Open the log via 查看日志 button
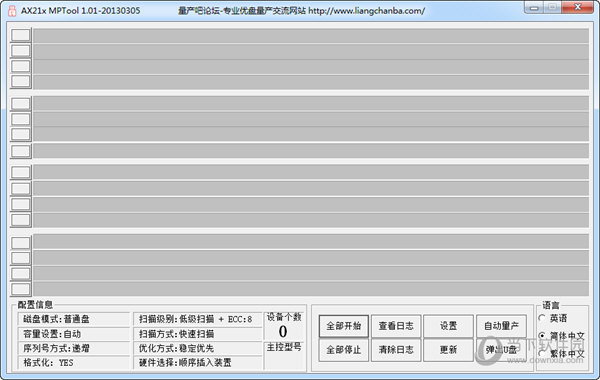This screenshot has width=600, height=380. pyautogui.click(x=396, y=326)
